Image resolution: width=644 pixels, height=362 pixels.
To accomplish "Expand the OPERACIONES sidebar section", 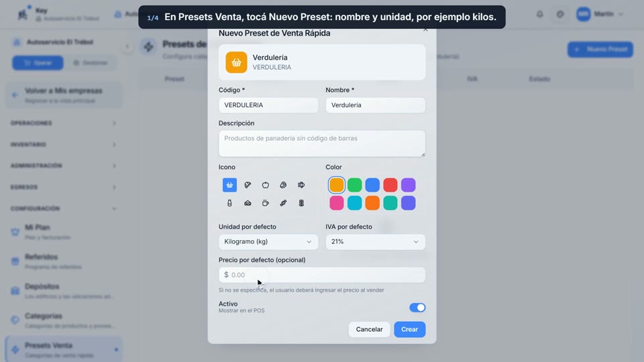I will coord(64,123).
